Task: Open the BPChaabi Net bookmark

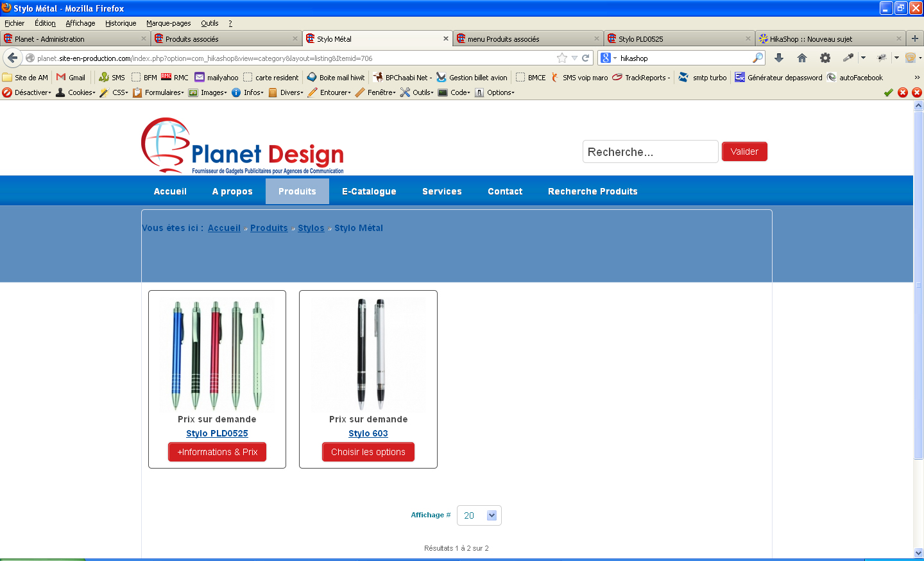Action: point(402,77)
